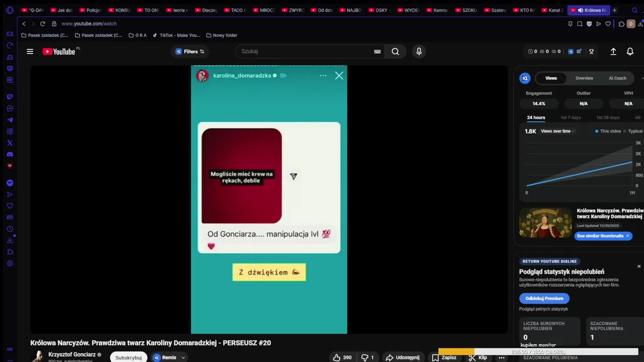Click the heart bookmark icon in the address bar
Image resolution: width=644 pixels, height=362 pixels.
tap(608, 24)
